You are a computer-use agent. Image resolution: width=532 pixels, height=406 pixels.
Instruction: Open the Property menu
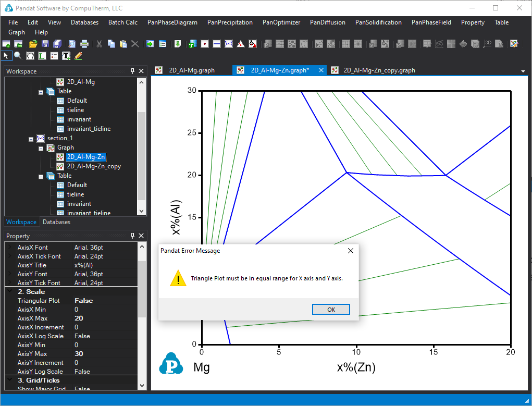point(473,22)
